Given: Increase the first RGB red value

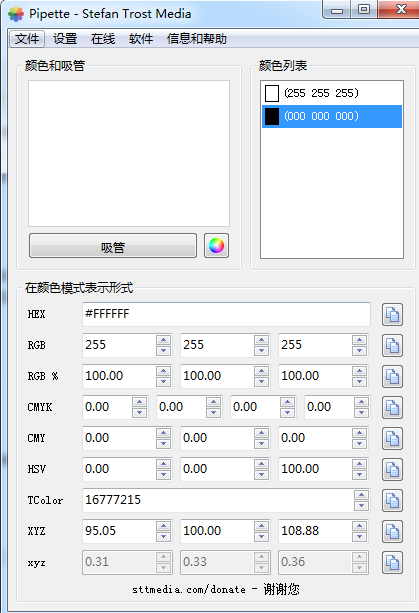Looking at the screenshot, I should [163, 340].
